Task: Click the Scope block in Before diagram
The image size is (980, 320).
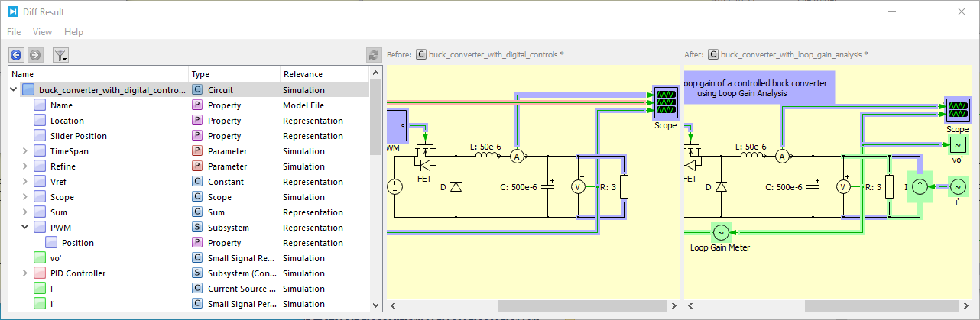Action: tap(665, 102)
